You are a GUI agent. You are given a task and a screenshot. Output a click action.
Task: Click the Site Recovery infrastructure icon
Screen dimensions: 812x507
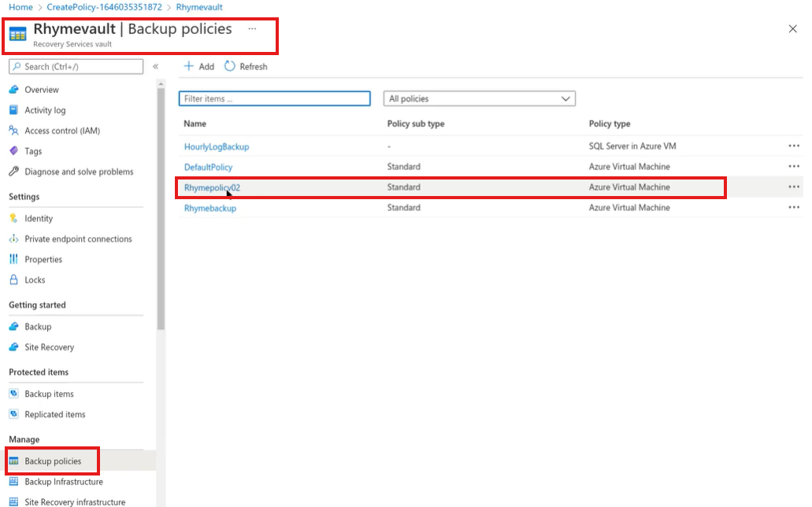tap(14, 501)
